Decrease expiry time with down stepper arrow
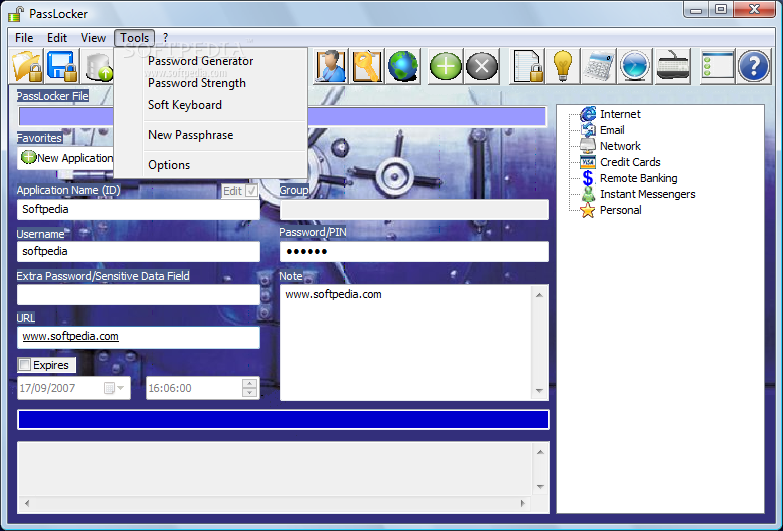Viewport: 783px width, 531px height. click(x=249, y=393)
